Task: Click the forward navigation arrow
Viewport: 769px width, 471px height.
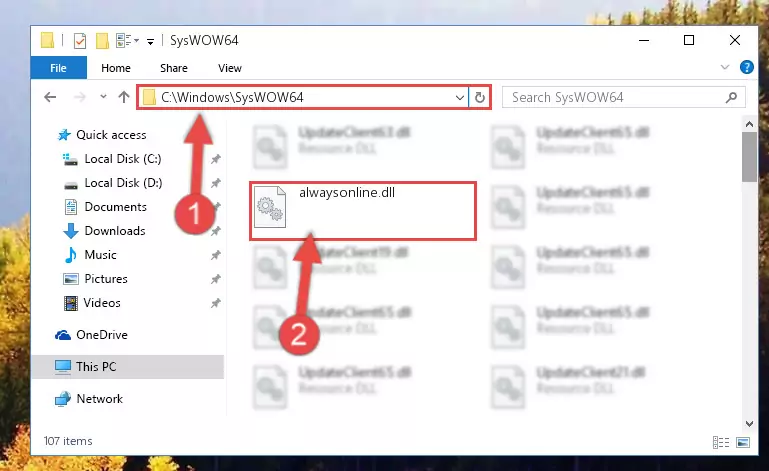Action: click(x=79, y=97)
